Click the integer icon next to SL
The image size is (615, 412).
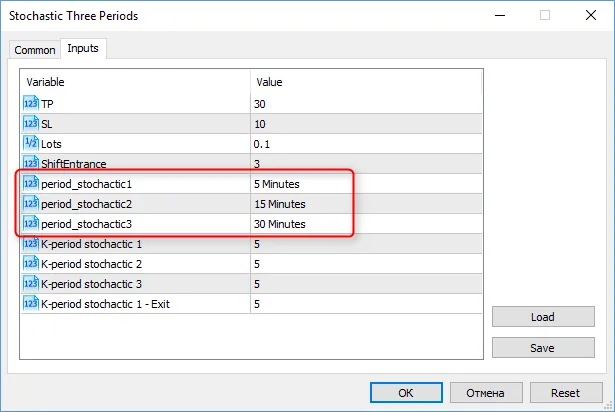[x=30, y=123]
